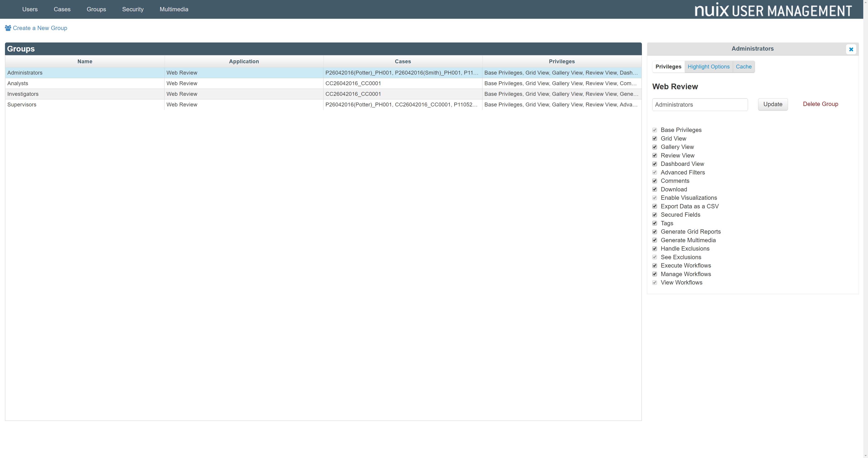Select the Supervisors group row
868x458 pixels.
click(324, 105)
